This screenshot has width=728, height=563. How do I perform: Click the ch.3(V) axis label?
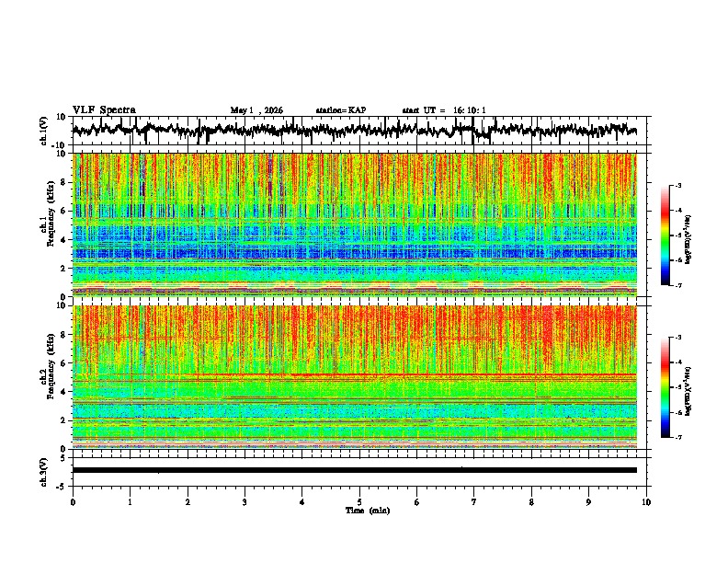click(44, 472)
